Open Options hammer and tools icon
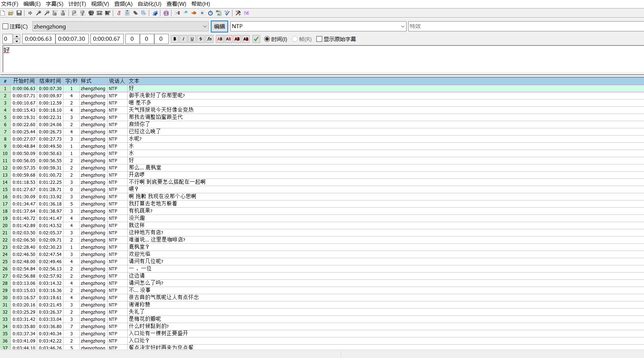Viewport: 644px width, 358px height. point(238,13)
